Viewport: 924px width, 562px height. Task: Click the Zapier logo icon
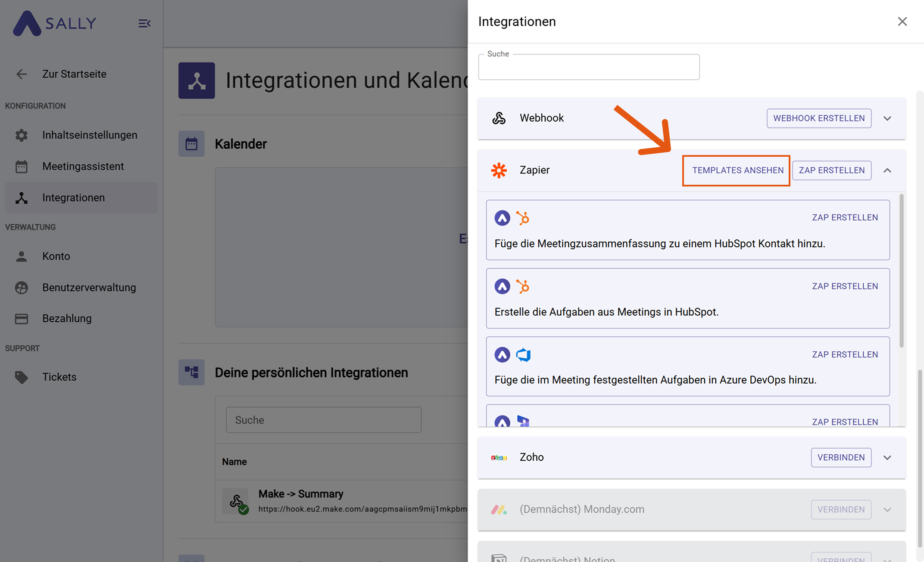point(499,171)
